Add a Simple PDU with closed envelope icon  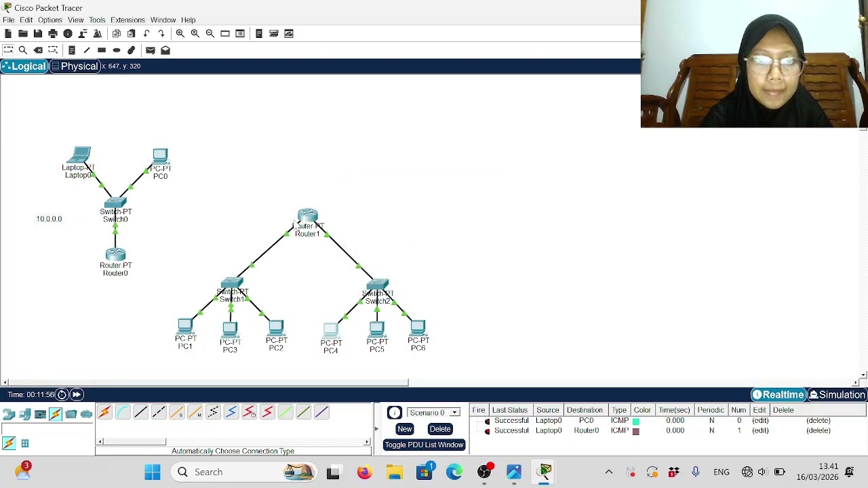point(151,50)
